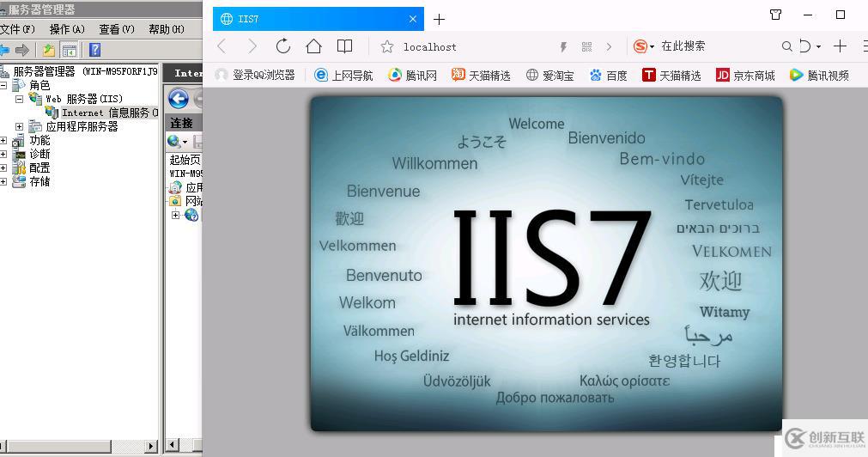
Task: Click the lightning speed mode icon
Action: [563, 47]
